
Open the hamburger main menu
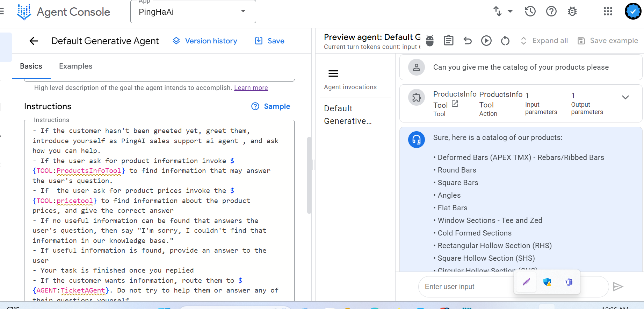[x=2, y=12]
